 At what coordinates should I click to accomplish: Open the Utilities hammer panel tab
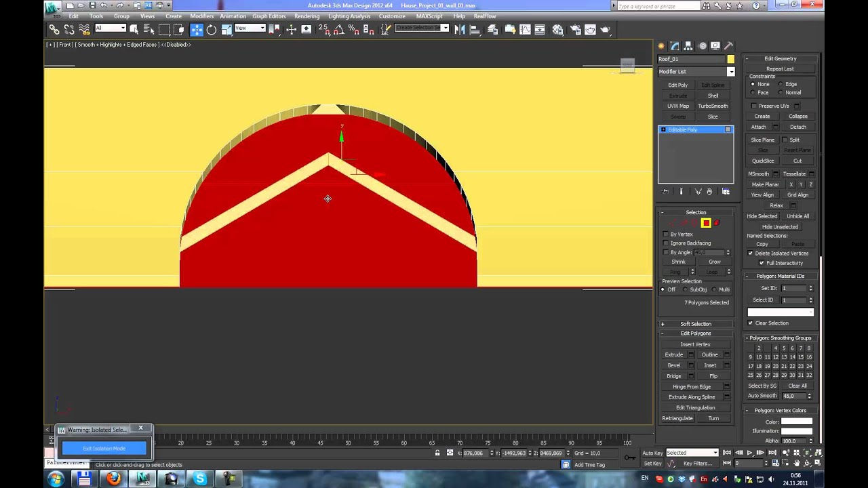click(729, 46)
